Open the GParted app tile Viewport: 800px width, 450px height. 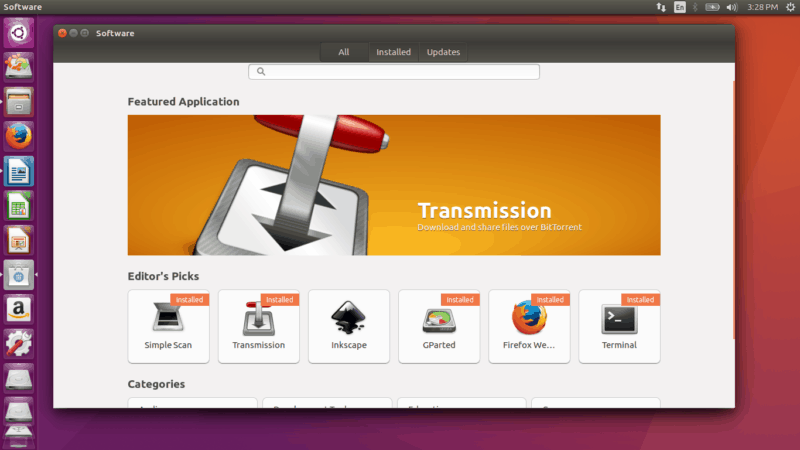pyautogui.click(x=439, y=327)
